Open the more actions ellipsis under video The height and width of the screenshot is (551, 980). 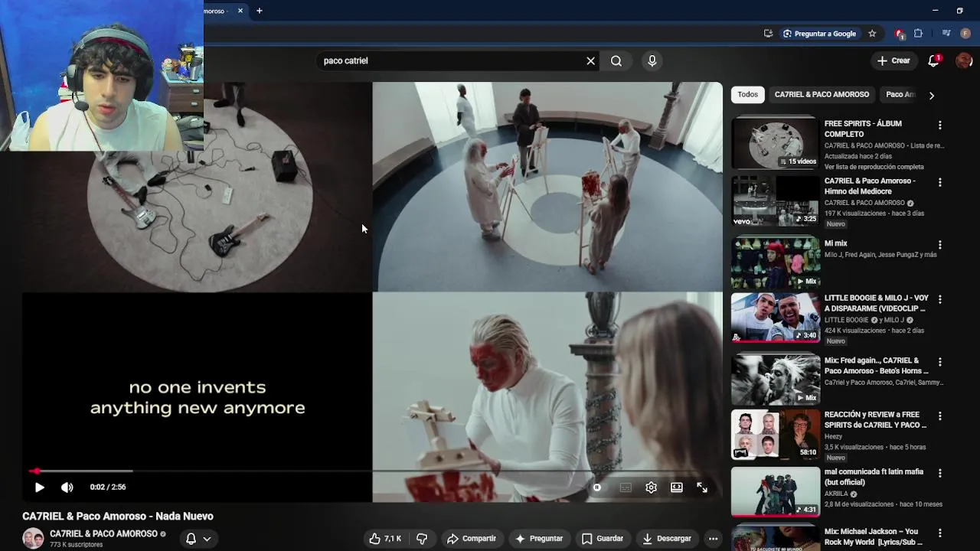(713, 539)
